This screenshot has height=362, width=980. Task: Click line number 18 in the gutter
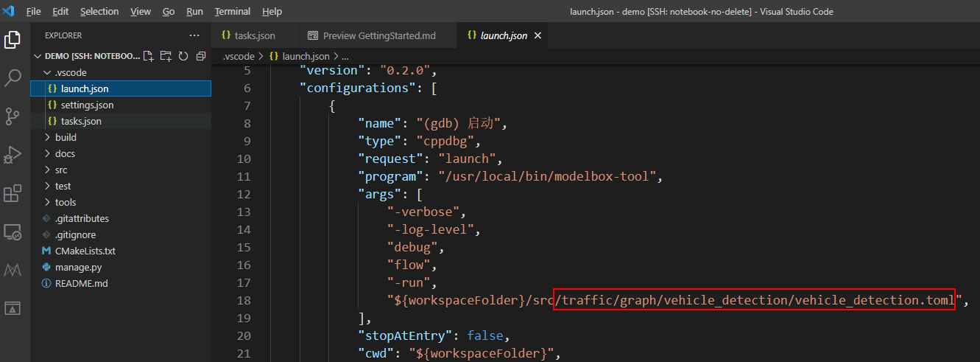[x=243, y=301]
